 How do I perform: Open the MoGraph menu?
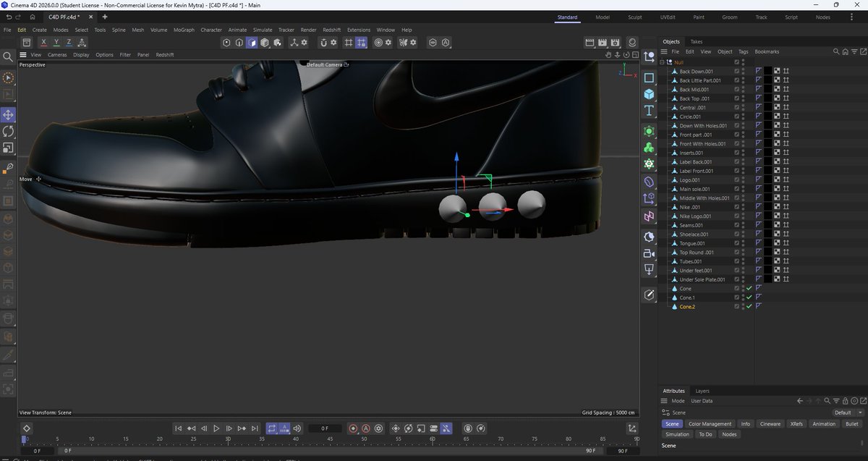(184, 30)
